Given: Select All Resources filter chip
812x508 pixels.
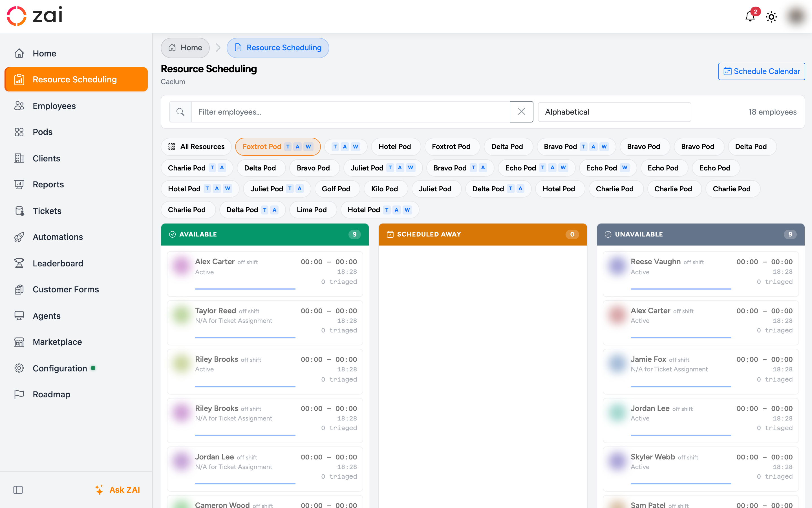Looking at the screenshot, I should point(196,146).
